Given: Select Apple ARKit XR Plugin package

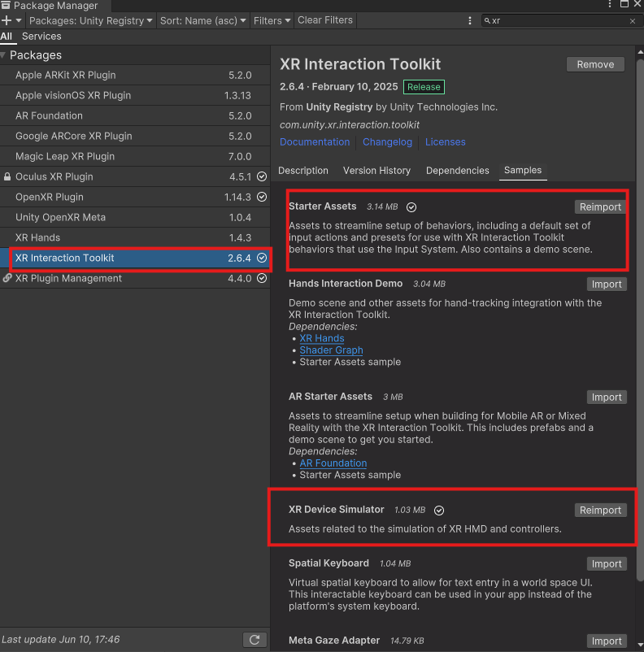Looking at the screenshot, I should (x=135, y=76).
